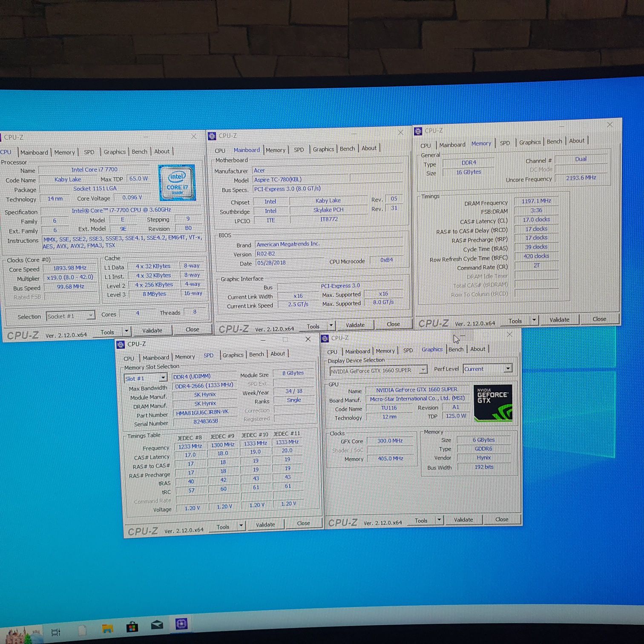Click the TDP value '125.0 W'
The height and width of the screenshot is (644, 644).
(x=456, y=416)
